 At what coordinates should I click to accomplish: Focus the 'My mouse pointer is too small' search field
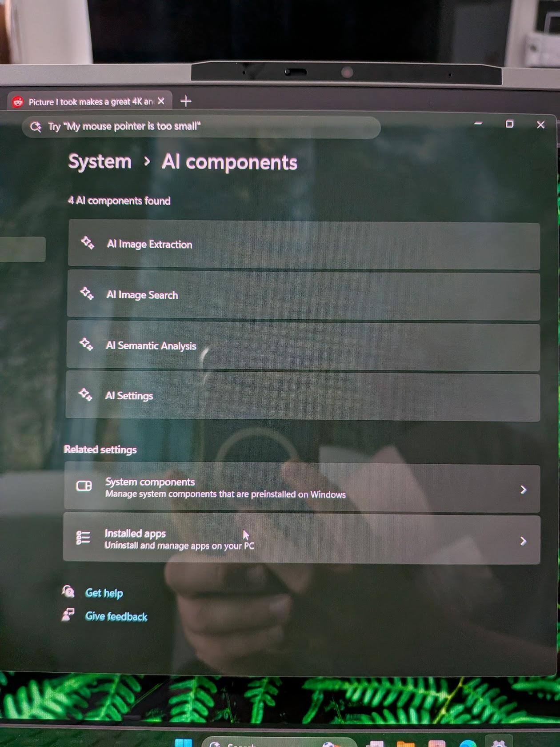(201, 127)
